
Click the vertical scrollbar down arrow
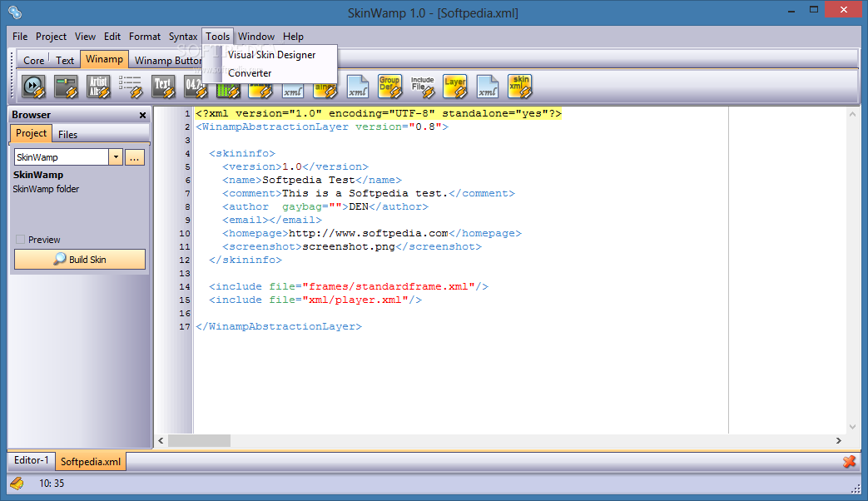pos(852,427)
